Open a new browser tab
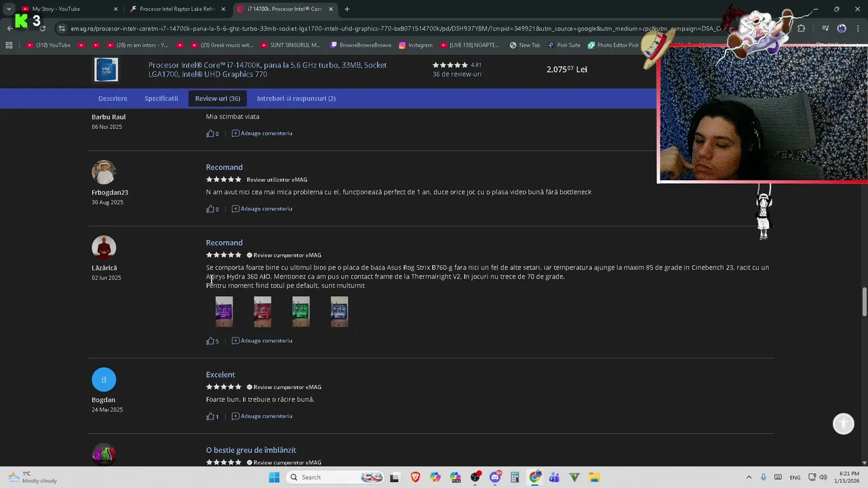 347,9
